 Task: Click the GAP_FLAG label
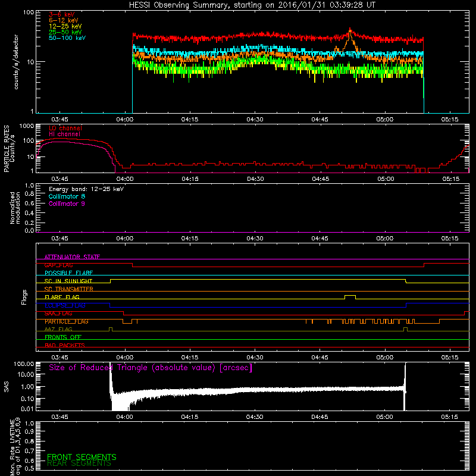coord(58,265)
